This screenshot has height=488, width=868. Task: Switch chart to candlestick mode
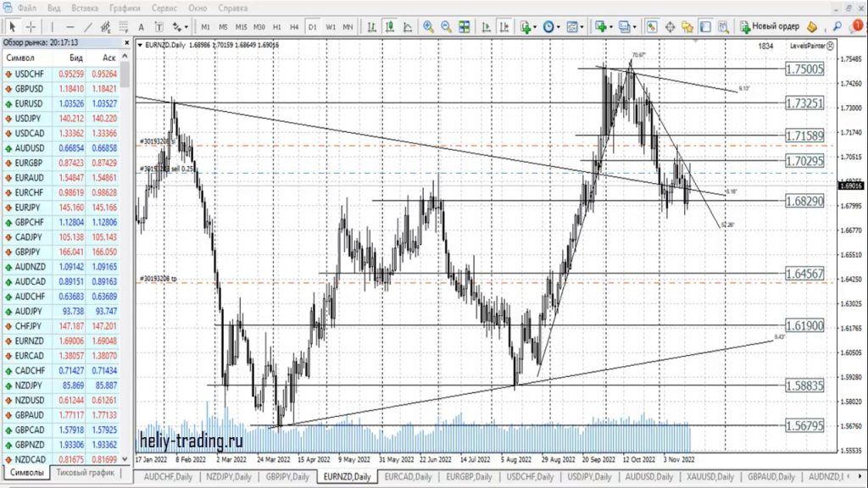click(x=388, y=26)
